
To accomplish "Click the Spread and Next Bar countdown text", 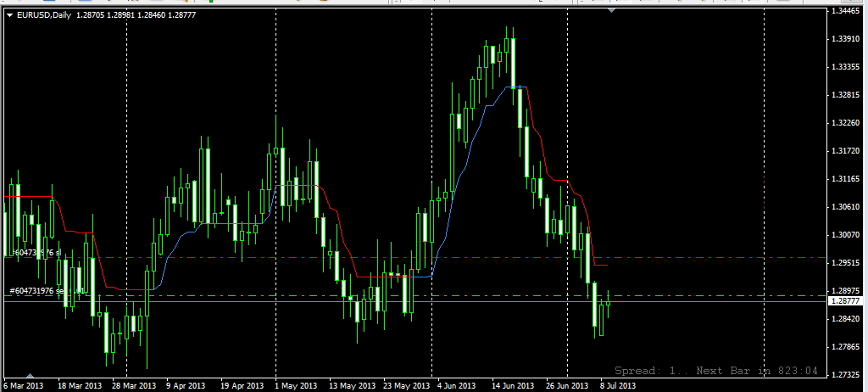I will pyautogui.click(x=716, y=371).
